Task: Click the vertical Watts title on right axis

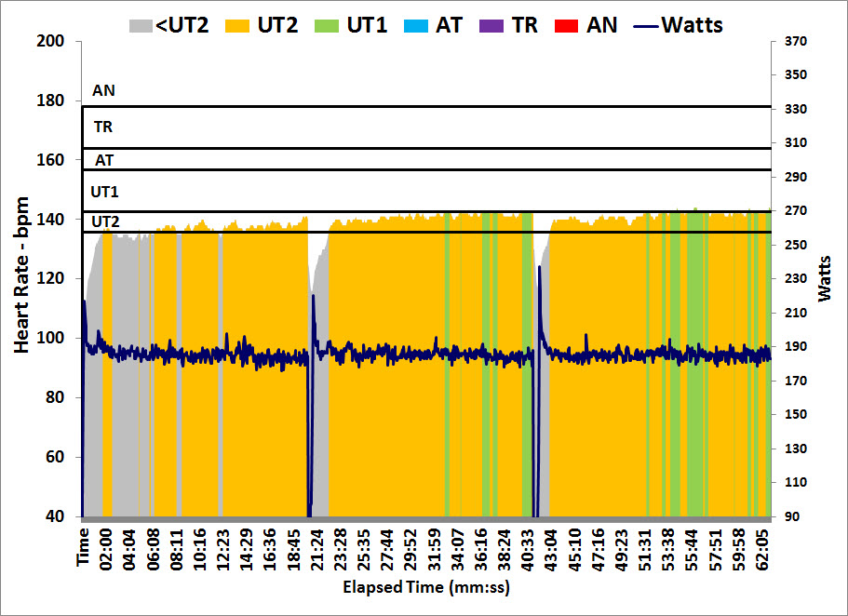Action: [825, 278]
